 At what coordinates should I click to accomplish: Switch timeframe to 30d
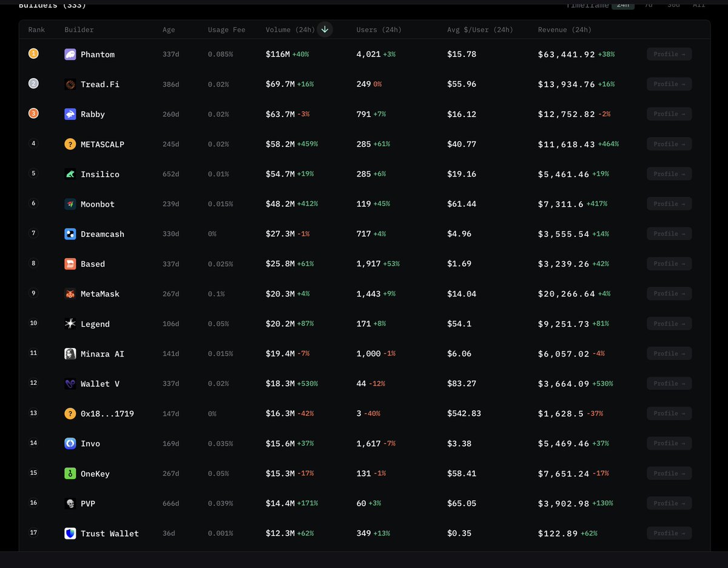[x=673, y=5]
